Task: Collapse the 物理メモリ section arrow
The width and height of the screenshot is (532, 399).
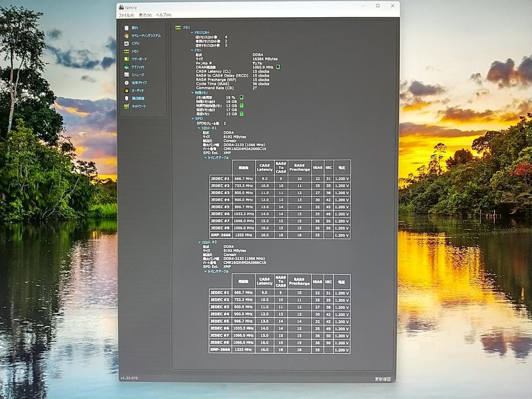Action: coord(192,93)
